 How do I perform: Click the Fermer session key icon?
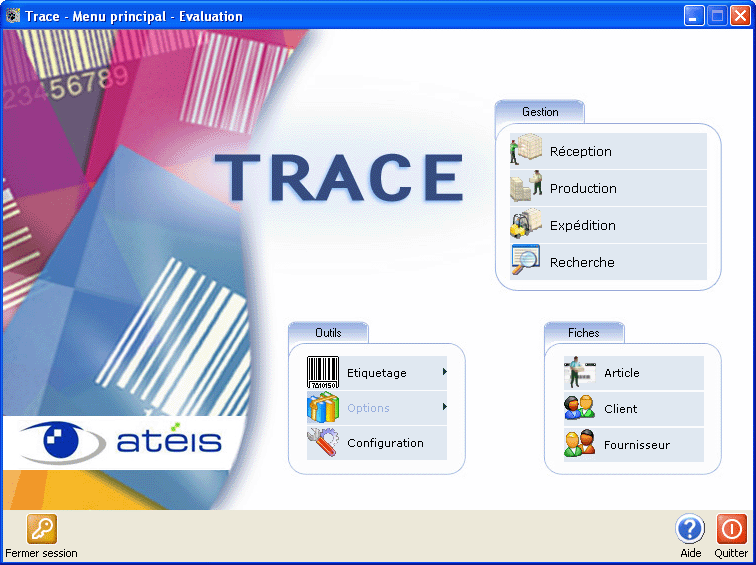point(41,529)
